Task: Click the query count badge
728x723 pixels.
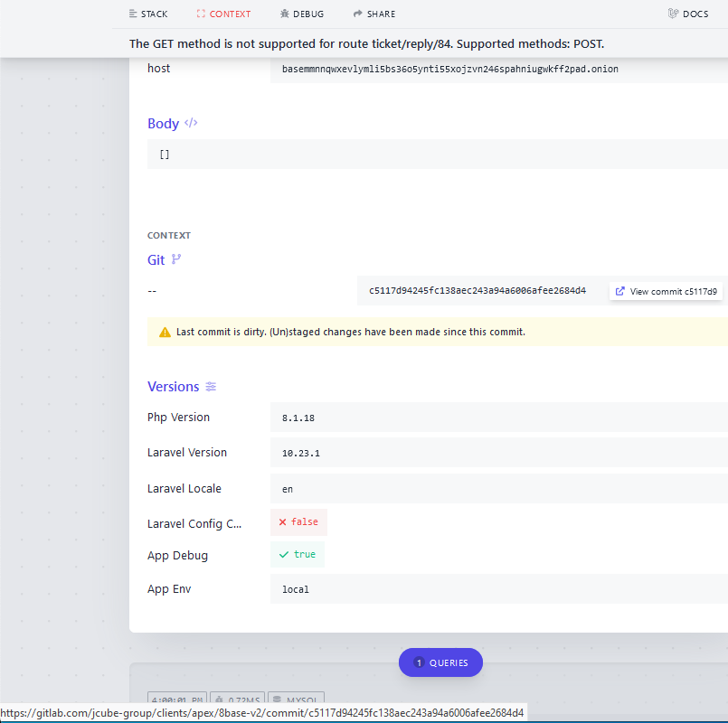Action: click(419, 662)
